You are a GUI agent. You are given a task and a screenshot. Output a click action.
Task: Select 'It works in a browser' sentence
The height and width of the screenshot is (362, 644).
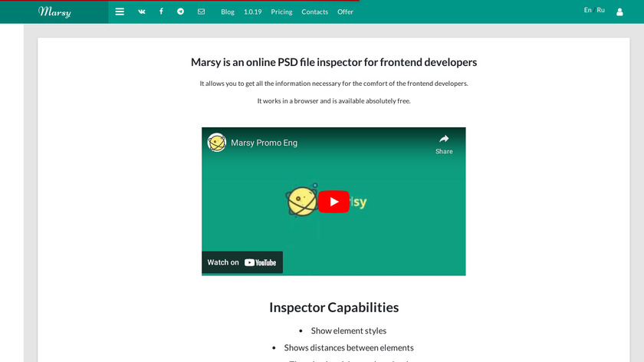tap(334, 100)
